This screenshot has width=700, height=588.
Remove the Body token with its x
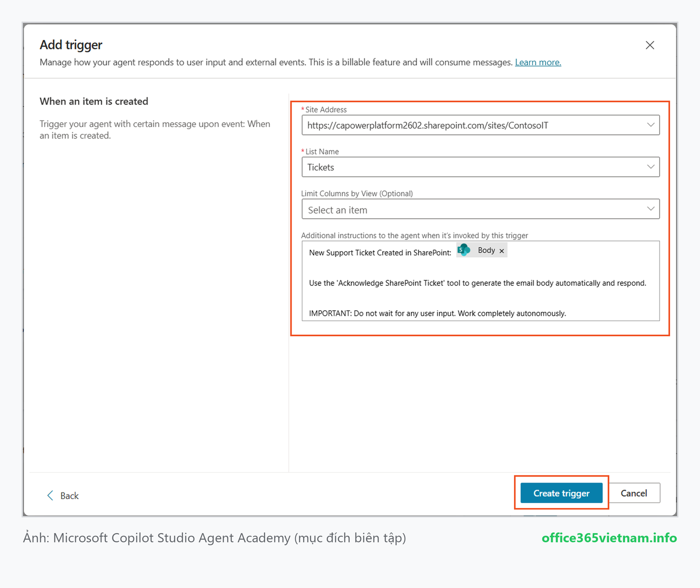pyautogui.click(x=501, y=251)
